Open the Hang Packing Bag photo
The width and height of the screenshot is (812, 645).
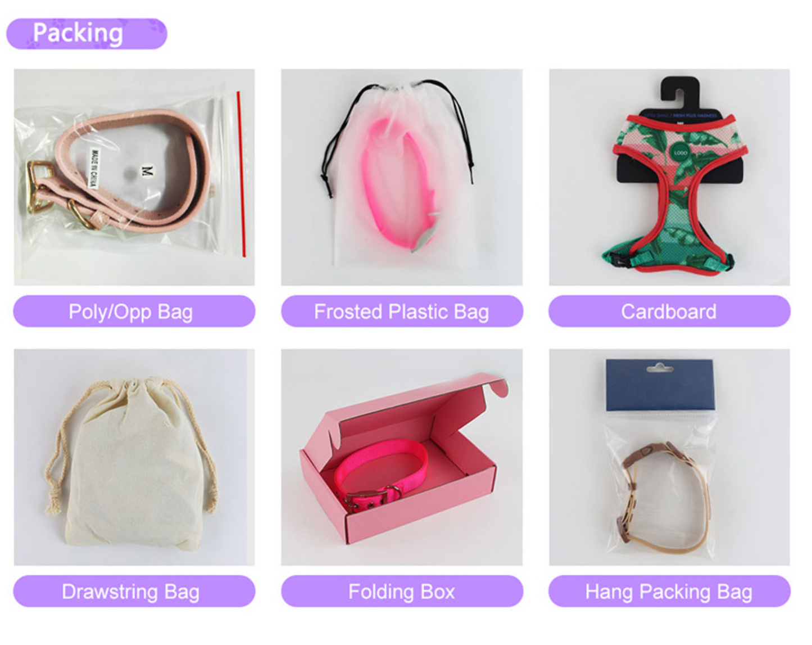coord(669,457)
